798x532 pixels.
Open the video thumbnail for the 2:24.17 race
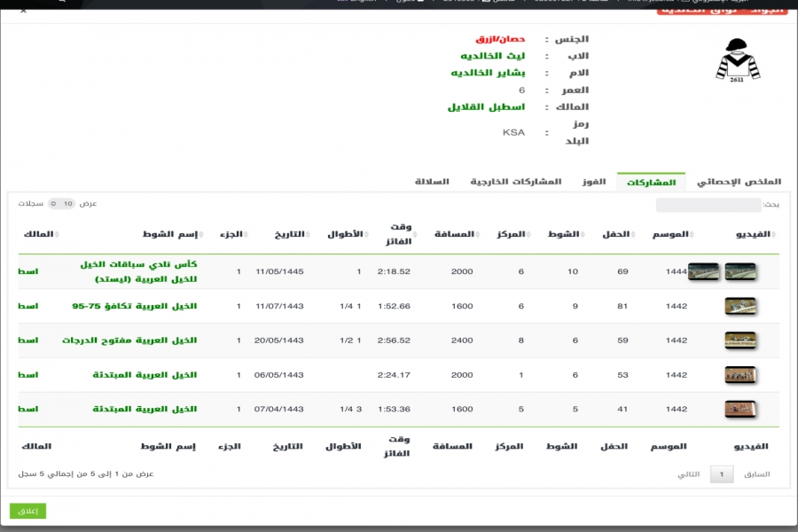(739, 375)
